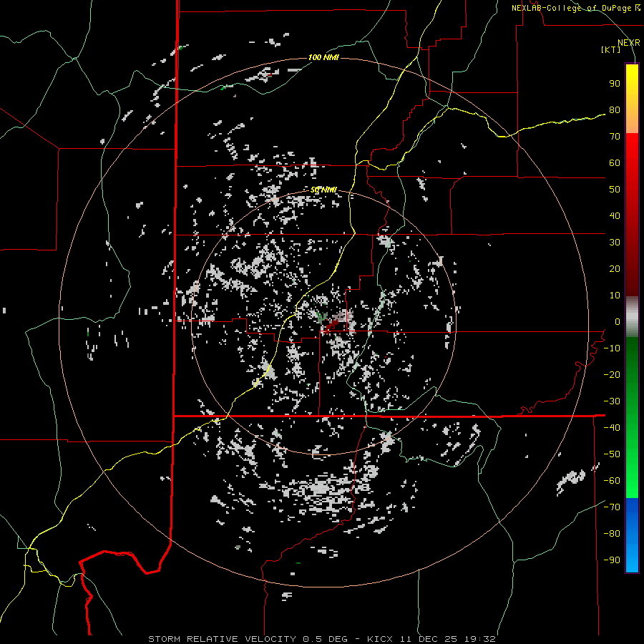The image size is (644, 644).
Task: Click the dark red velocity echo near radar center
Action: (331, 326)
